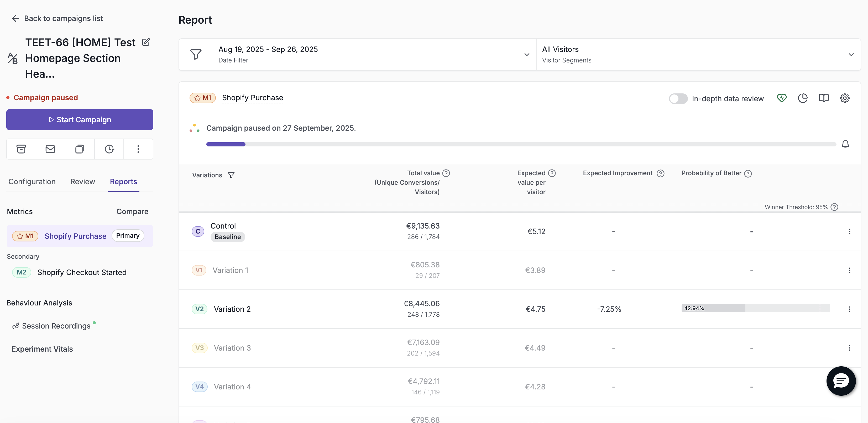Click the report settings gear icon
Screen dimensions: 868x423
point(844,98)
